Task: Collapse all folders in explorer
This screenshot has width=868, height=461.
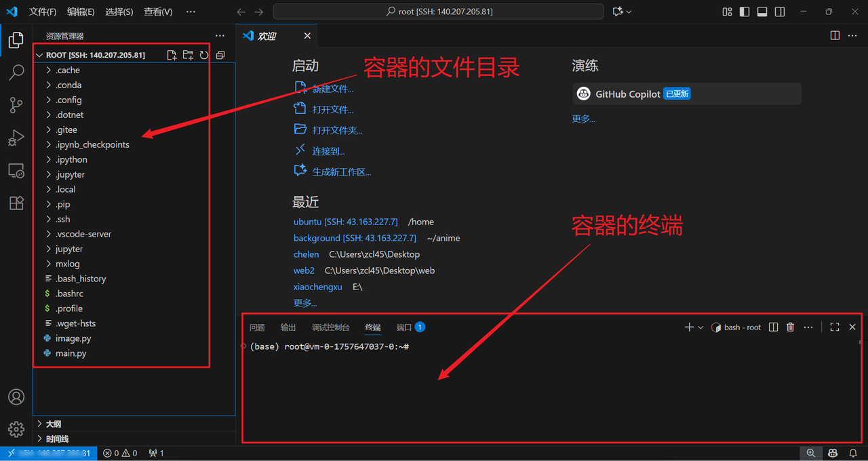Action: 220,55
